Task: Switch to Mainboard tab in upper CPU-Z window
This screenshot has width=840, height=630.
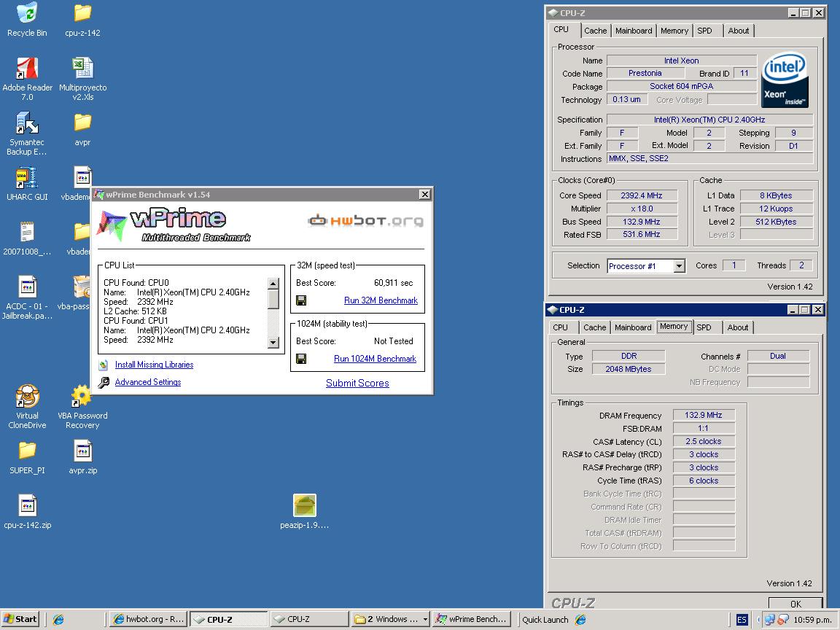Action: (x=634, y=31)
